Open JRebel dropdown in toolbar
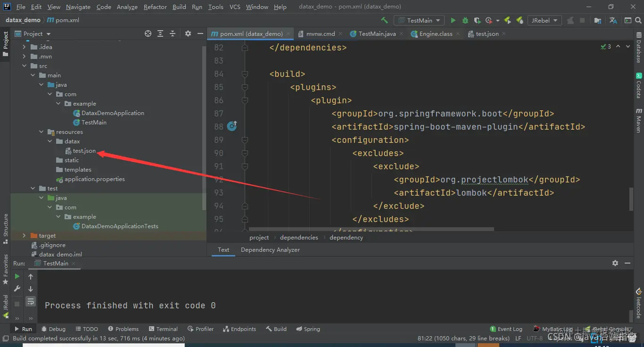644x347 pixels. point(545,20)
